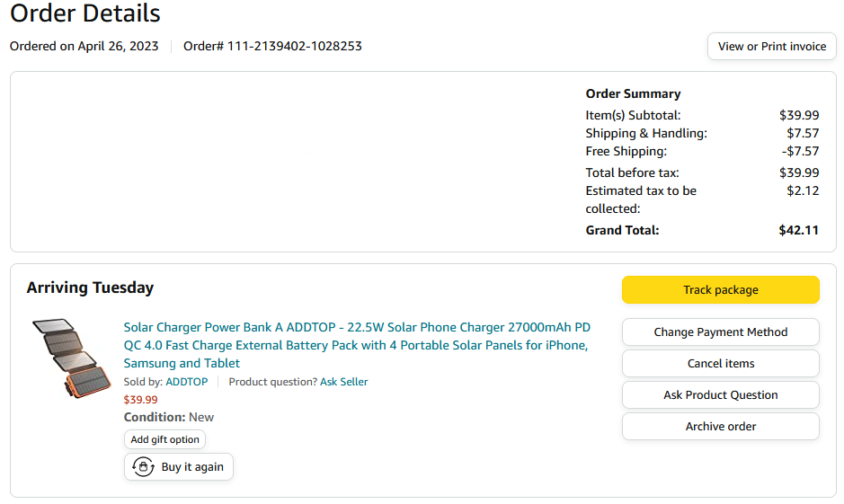Click the estimated tax amount $2.12

click(803, 191)
